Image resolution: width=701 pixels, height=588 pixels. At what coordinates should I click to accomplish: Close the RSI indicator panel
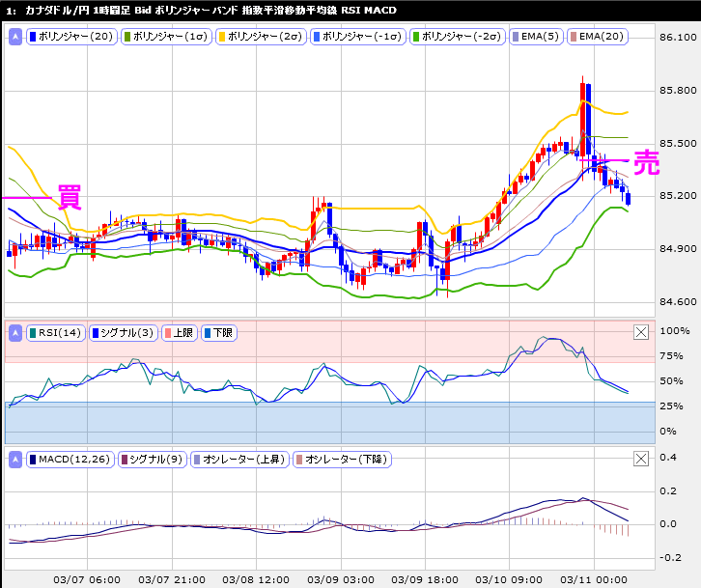[641, 333]
